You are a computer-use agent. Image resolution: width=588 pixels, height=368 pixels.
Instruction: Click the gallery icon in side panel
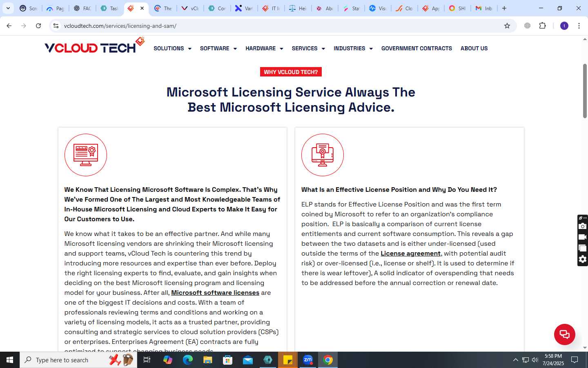pyautogui.click(x=583, y=248)
